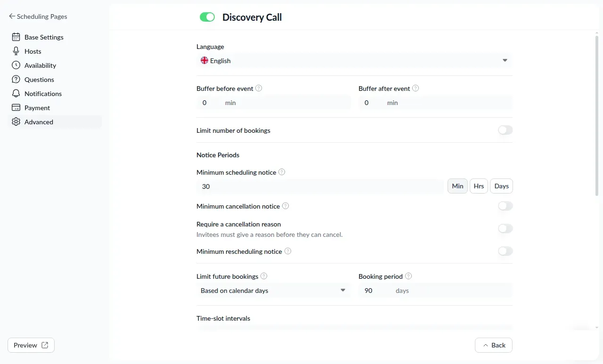603x364 pixels.
Task: Click the Buffer after event minutes field
Action: 435,103
